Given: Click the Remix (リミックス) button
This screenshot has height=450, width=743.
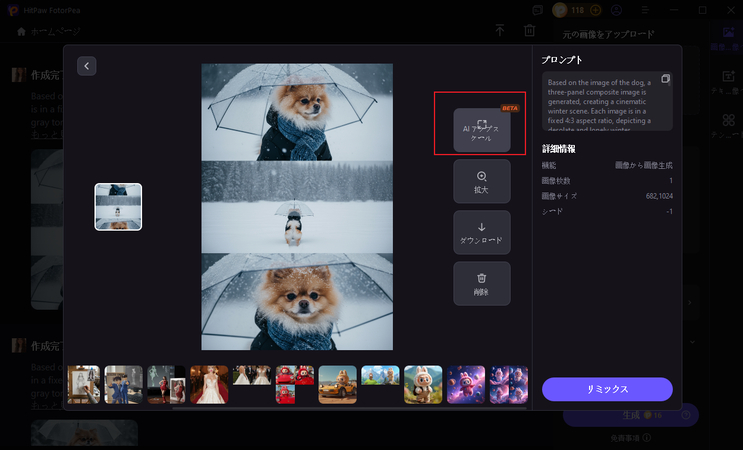Looking at the screenshot, I should 607,389.
